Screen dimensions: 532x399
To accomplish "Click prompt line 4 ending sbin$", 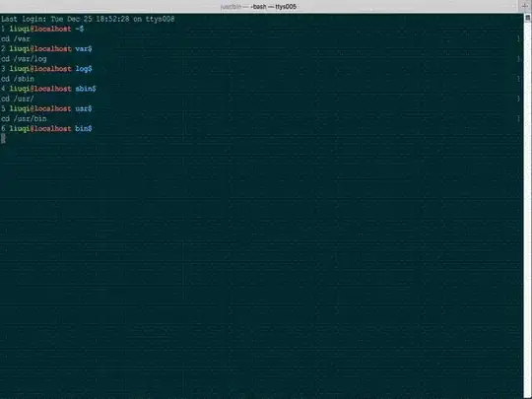I will pos(48,89).
